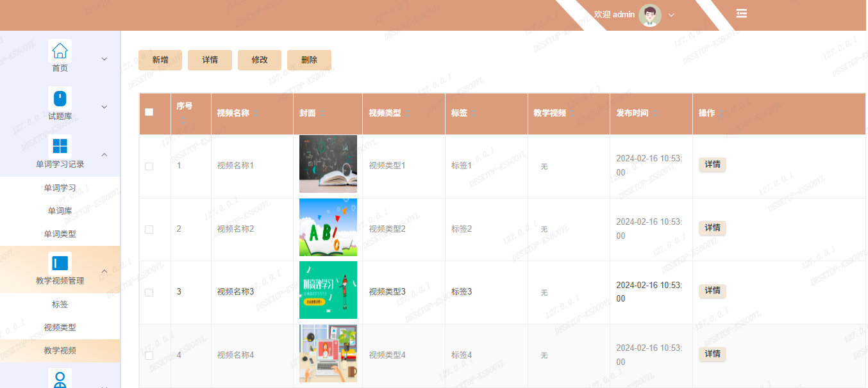This screenshot has width=868, height=388.
Task: Click the 删除 button
Action: point(309,60)
